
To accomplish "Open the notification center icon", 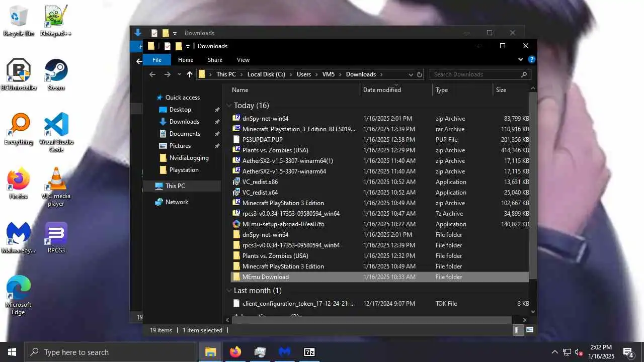I will (x=628, y=352).
